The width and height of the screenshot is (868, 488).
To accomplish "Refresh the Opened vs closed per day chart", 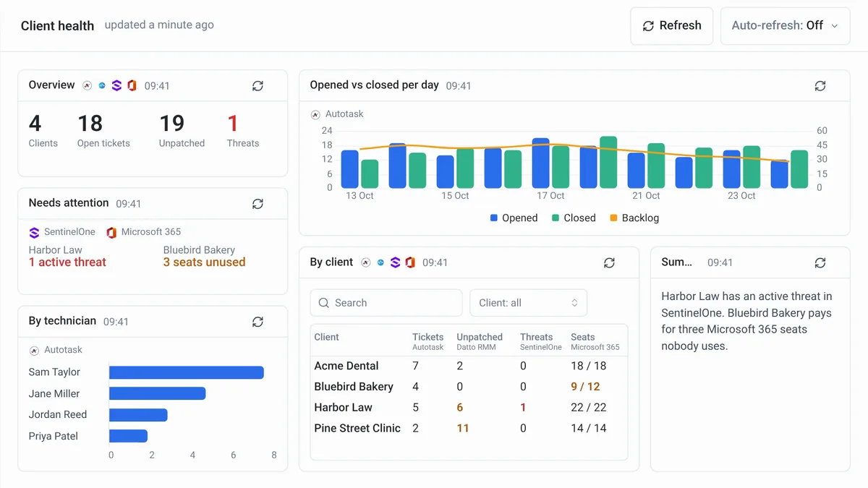I will click(x=820, y=86).
